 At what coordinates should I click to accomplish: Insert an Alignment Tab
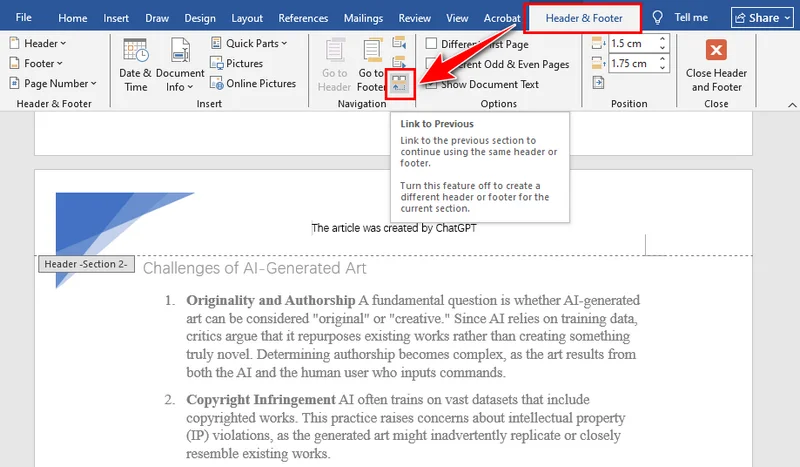coord(598,83)
